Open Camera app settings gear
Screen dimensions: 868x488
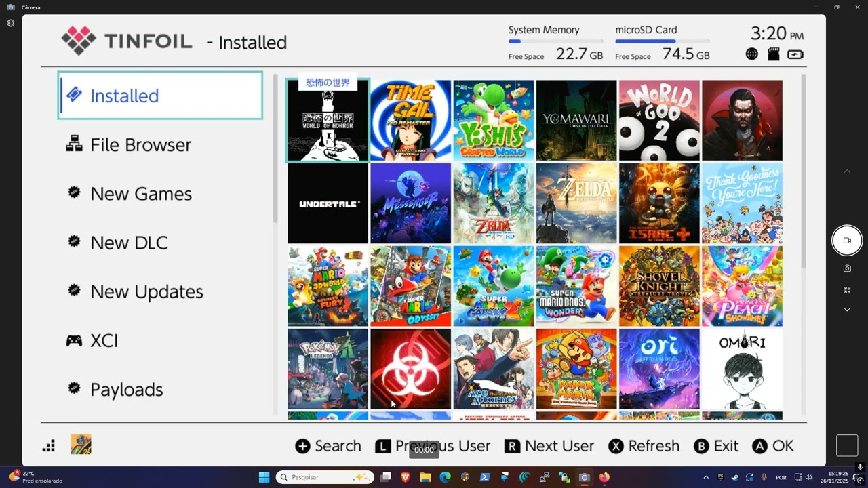11,23
